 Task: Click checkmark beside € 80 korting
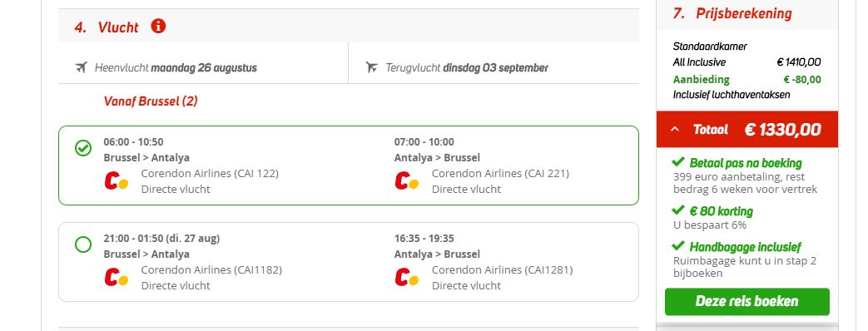tap(678, 210)
